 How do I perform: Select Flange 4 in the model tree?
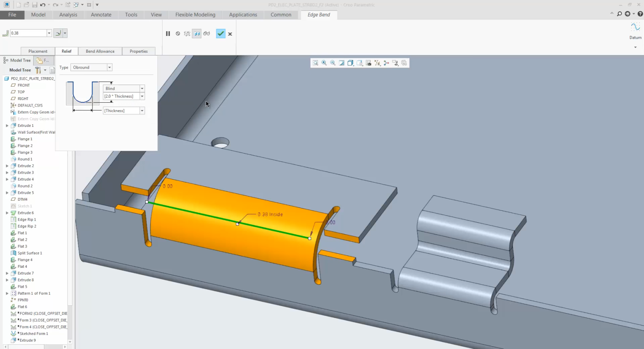click(x=25, y=260)
